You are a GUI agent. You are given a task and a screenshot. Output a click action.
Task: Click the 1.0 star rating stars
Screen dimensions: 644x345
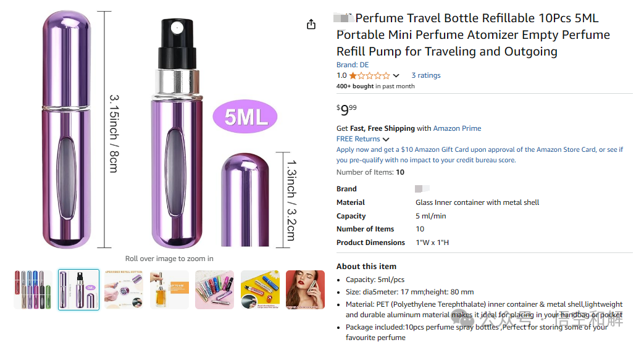point(369,75)
